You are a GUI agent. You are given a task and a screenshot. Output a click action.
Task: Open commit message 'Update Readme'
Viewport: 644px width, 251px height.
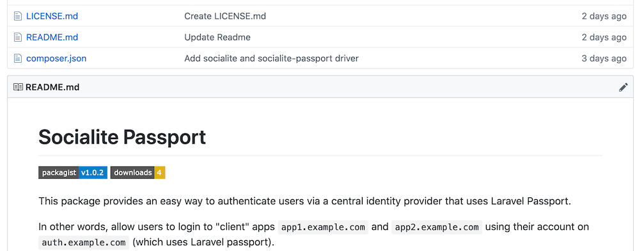tap(217, 37)
